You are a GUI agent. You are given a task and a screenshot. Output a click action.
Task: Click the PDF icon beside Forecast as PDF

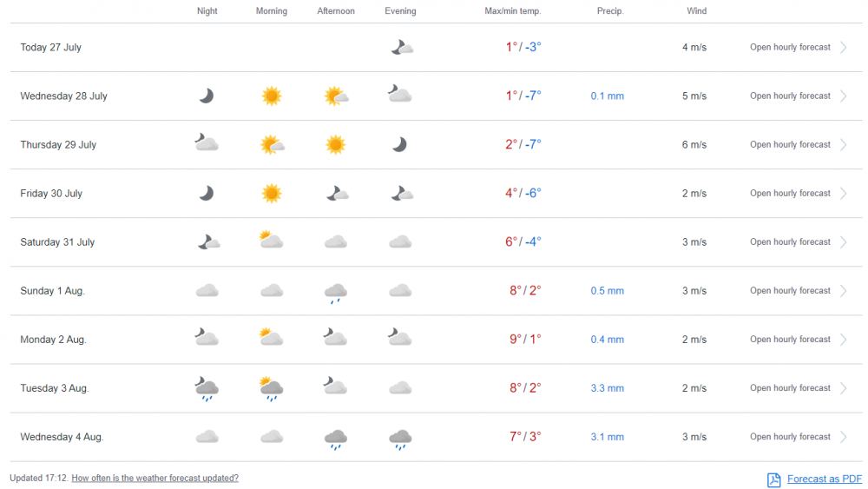(x=774, y=479)
